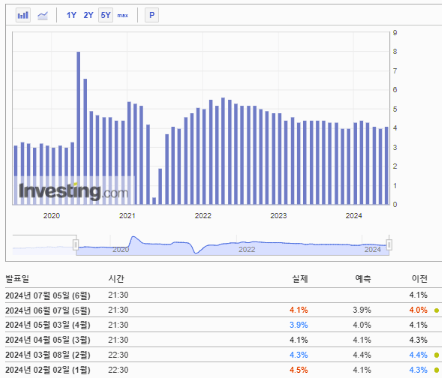Click previous value 4.4% in 03월 08일 row

[x=418, y=355]
